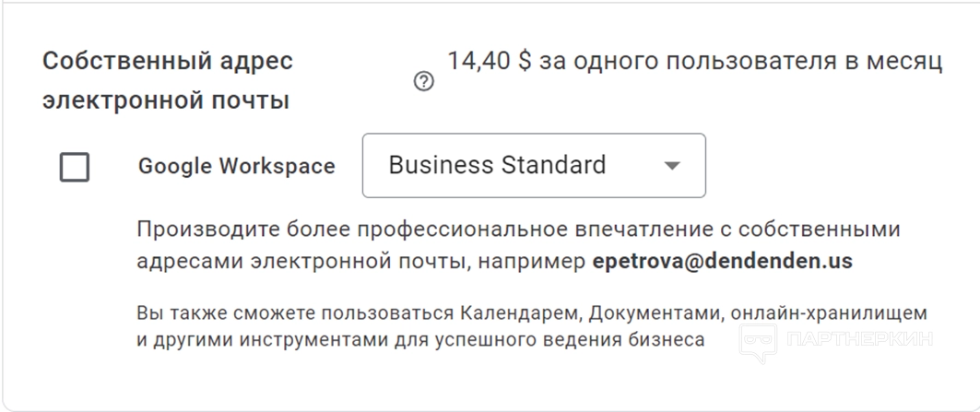The width and height of the screenshot is (980, 412).
Task: Click the phrase "и другими инструментами"
Action: (x=232, y=339)
